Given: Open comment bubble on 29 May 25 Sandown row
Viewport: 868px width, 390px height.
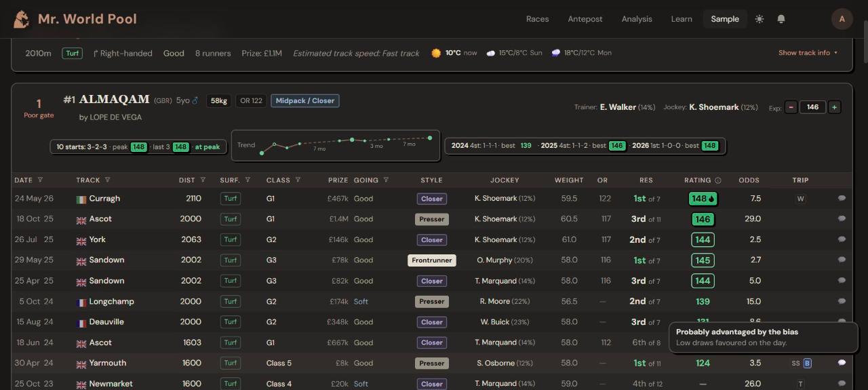Looking at the screenshot, I should click(842, 260).
